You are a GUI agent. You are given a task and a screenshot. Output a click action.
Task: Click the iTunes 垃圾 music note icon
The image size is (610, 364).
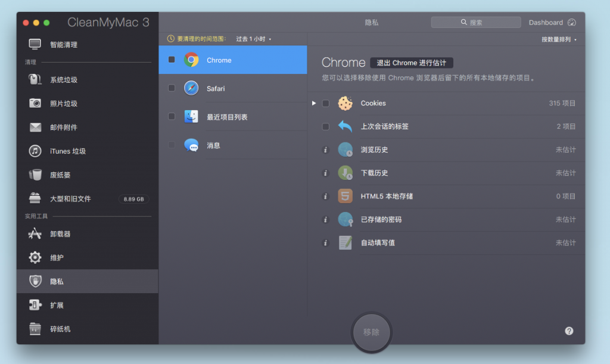35,151
